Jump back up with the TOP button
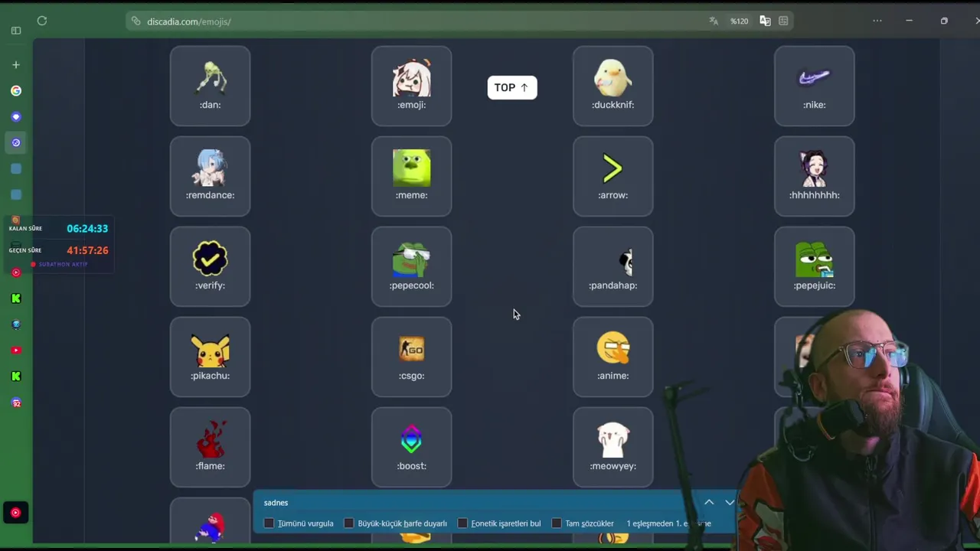 pos(512,87)
